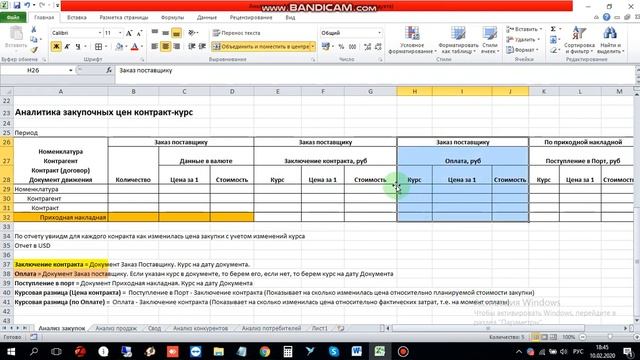Select the Format Painter brush icon
Screen dimensions: 640x360
(34, 49)
